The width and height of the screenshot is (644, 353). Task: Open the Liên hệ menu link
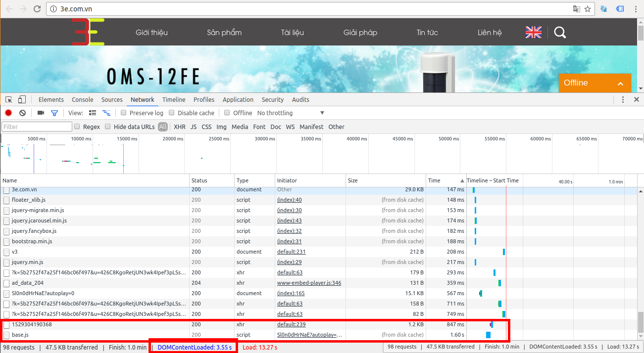tap(490, 33)
